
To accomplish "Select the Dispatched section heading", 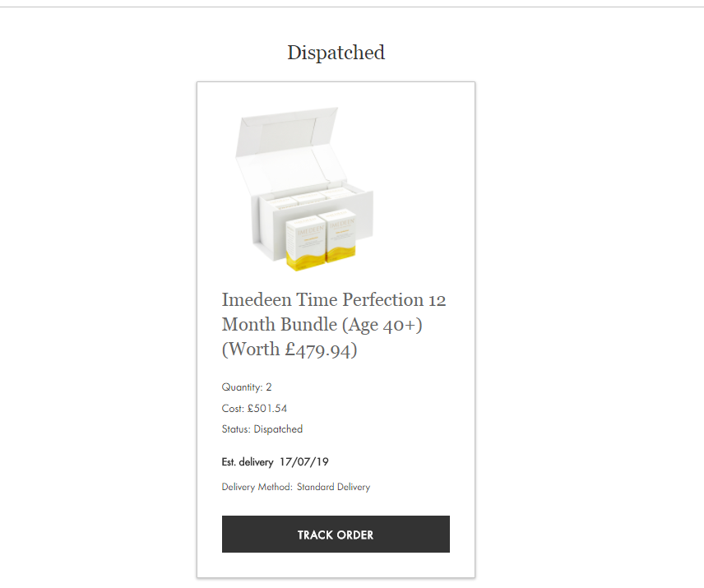I will [x=336, y=53].
